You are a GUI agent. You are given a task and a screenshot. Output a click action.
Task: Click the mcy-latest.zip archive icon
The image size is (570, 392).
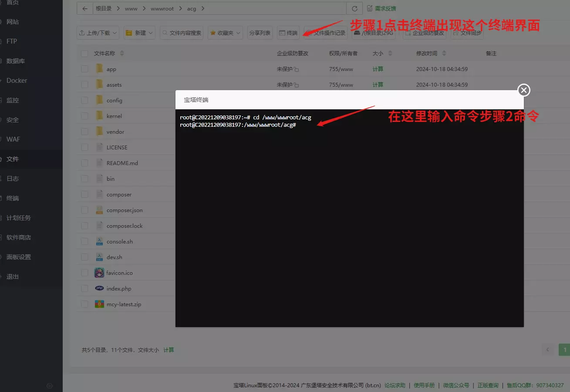point(99,304)
